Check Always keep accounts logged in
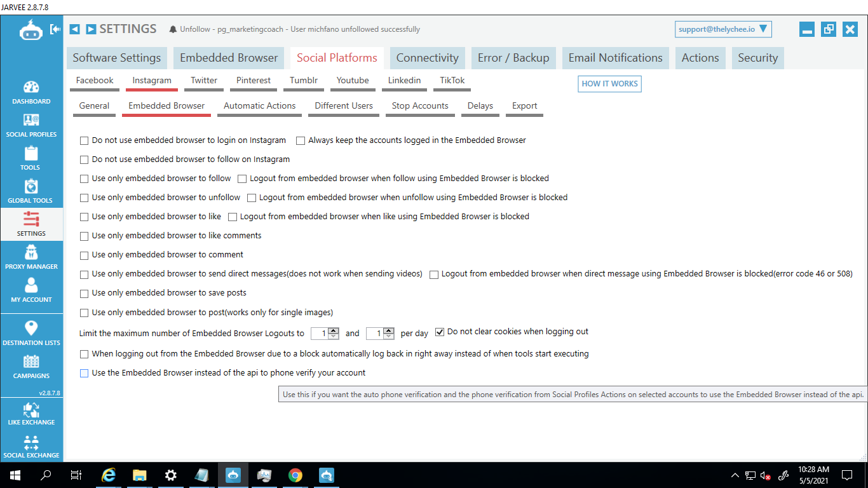 click(x=301, y=140)
